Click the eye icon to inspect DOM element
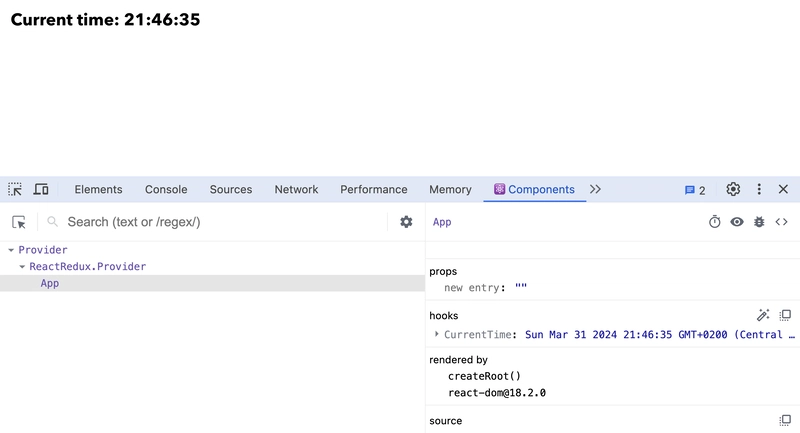Image resolution: width=800 pixels, height=433 pixels. pos(737,222)
